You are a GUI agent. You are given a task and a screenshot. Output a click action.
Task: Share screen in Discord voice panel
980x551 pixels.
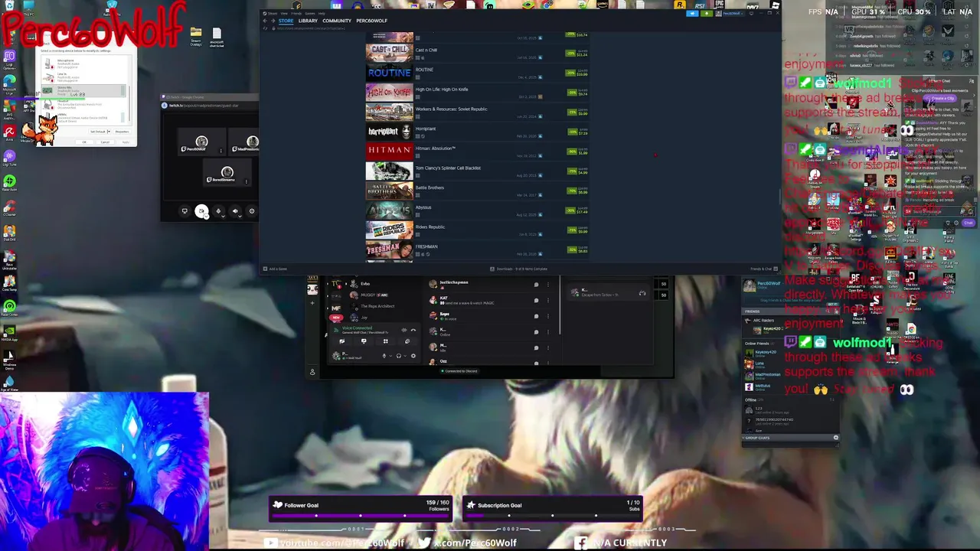click(x=364, y=341)
